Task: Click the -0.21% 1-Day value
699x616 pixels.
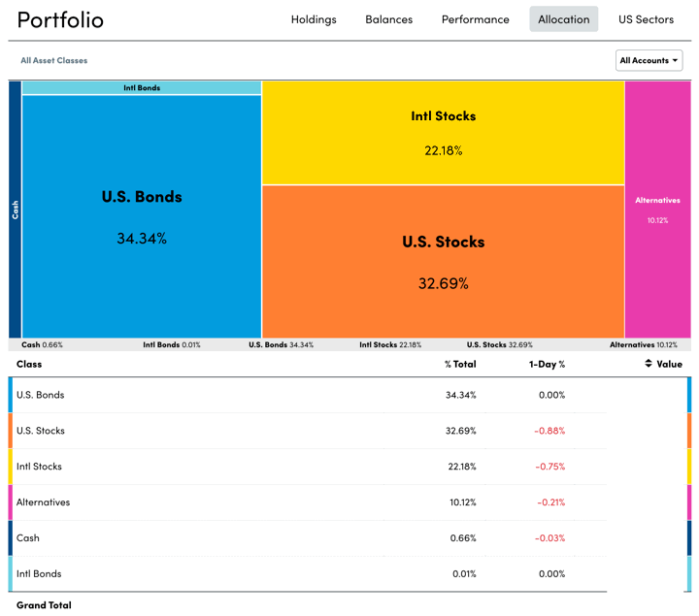Action: click(551, 502)
